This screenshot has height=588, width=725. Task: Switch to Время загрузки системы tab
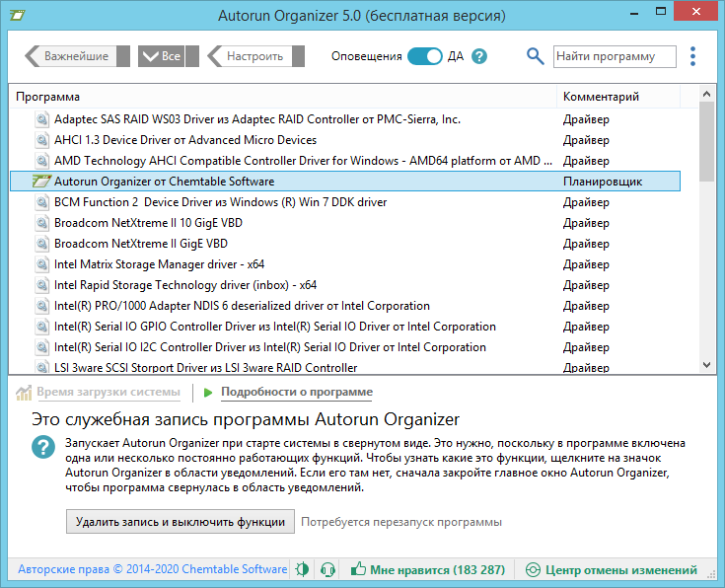point(109,392)
